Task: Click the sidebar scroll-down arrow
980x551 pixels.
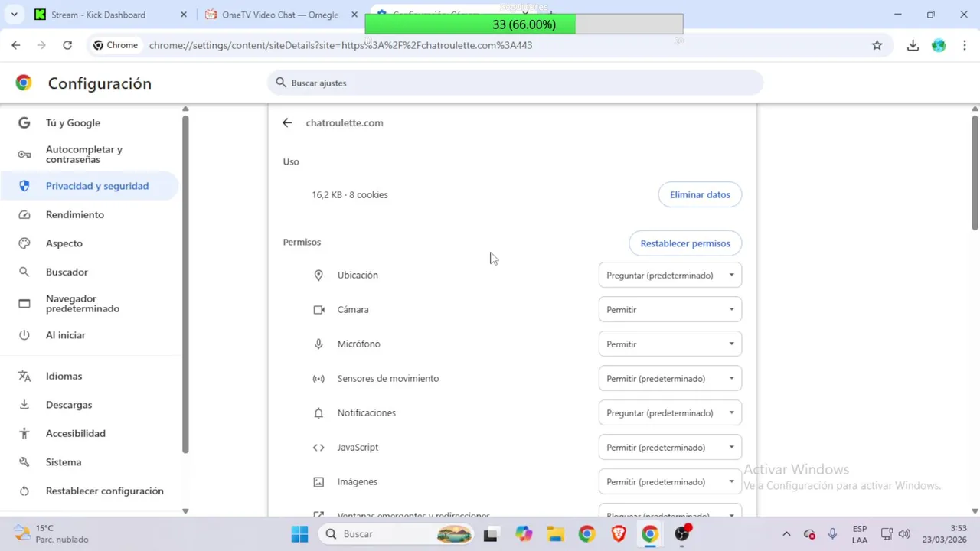Action: point(185,510)
